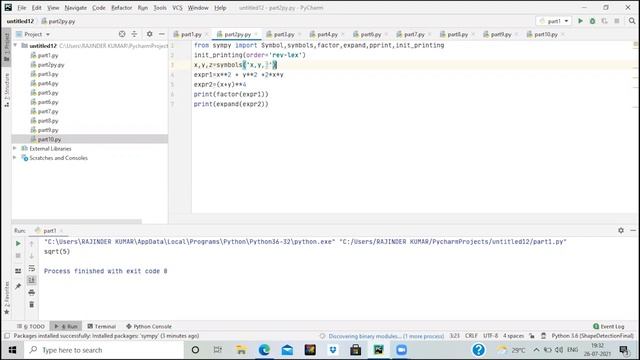Image resolution: width=640 pixels, height=360 pixels.
Task: Run with coverage icon in top toolbar
Action: [x=604, y=21]
